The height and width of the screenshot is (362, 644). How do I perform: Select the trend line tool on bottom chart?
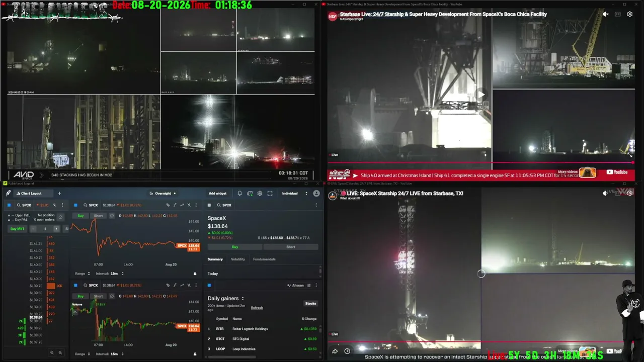(182, 286)
